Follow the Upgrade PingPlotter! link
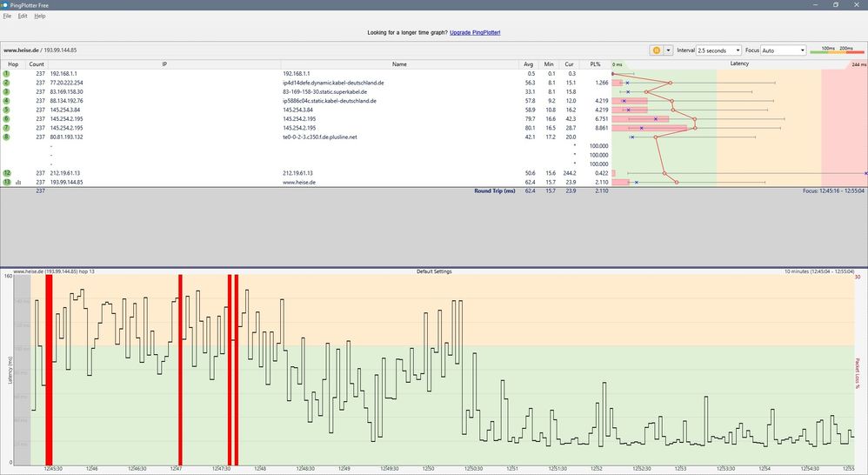The image size is (868, 475). point(475,33)
